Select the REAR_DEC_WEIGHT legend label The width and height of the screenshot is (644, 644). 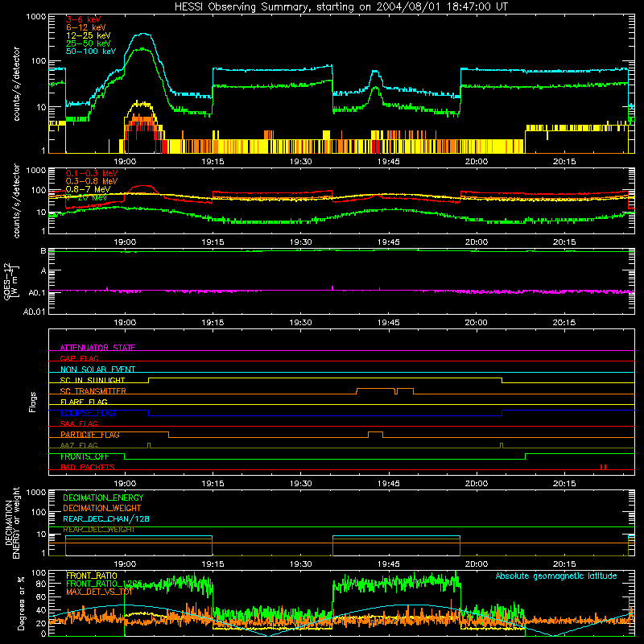(99, 530)
